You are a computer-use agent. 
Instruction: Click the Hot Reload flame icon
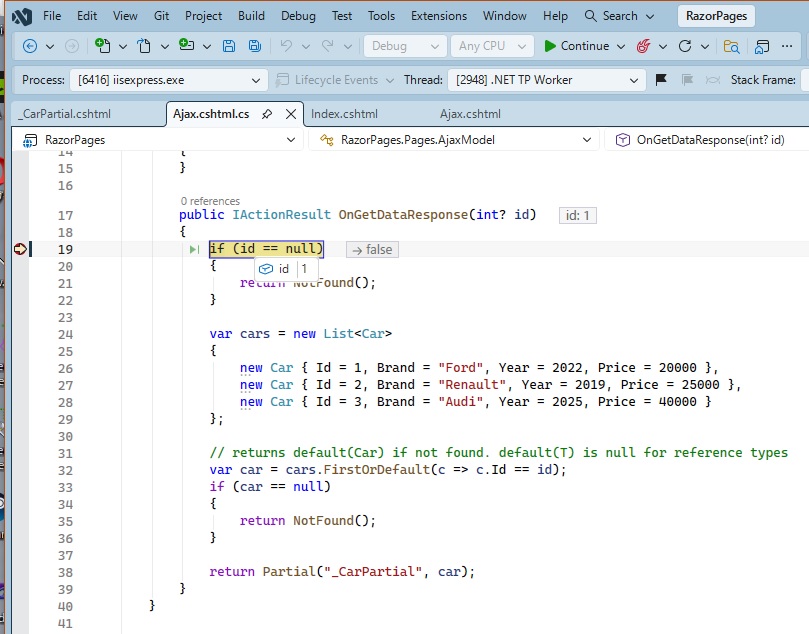[643, 46]
